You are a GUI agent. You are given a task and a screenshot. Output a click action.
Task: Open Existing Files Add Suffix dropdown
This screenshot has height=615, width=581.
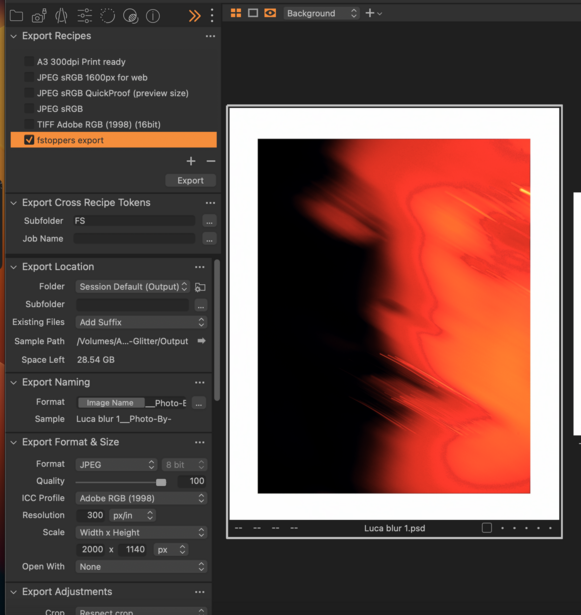pos(141,322)
